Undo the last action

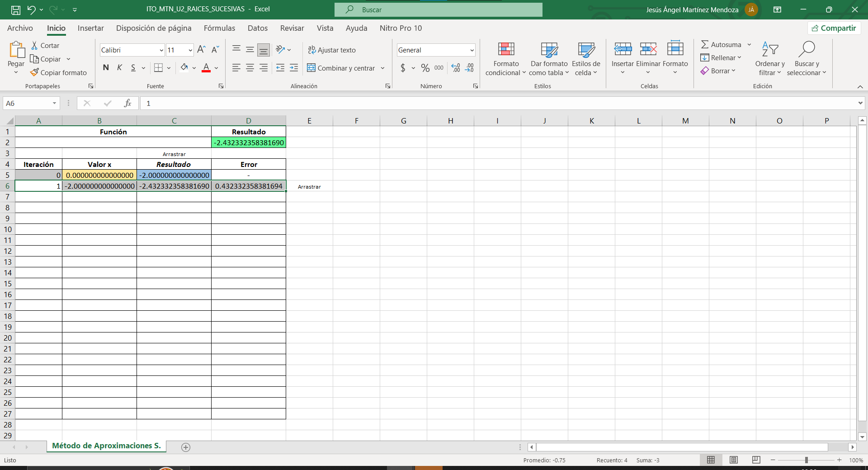point(31,9)
